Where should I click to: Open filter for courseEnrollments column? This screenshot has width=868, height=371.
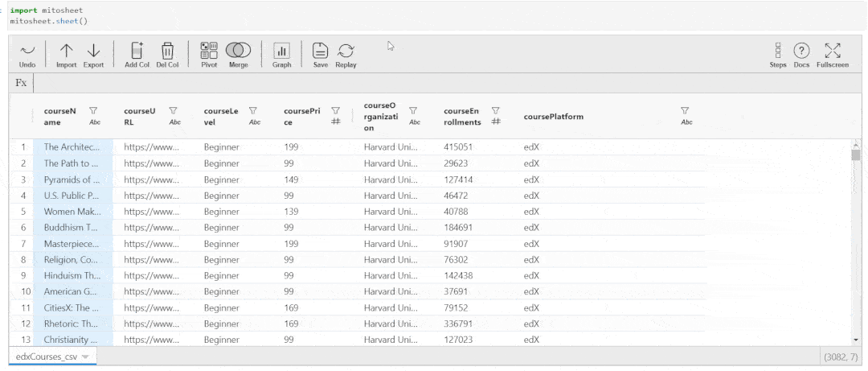click(x=496, y=111)
